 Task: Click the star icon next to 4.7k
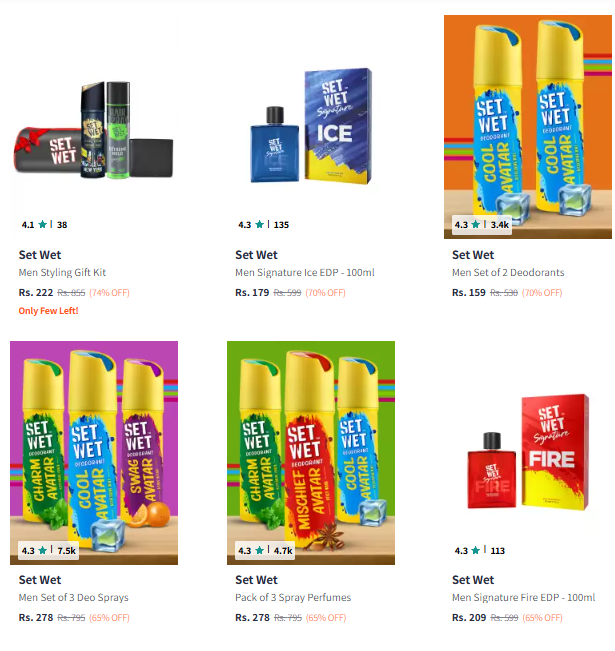point(260,551)
